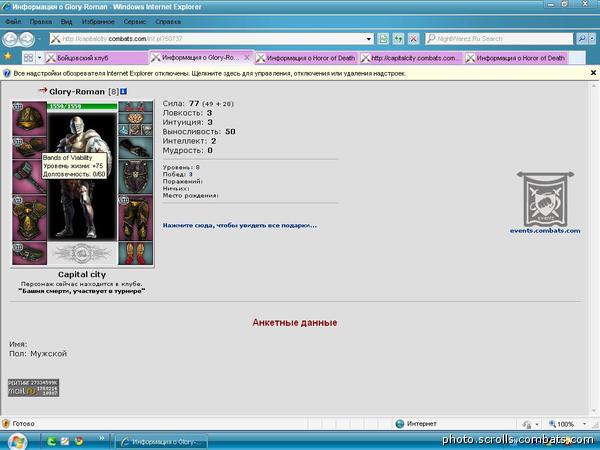Click the IE taskbar button Информация о Glory
The image size is (600, 450).
[161, 442]
